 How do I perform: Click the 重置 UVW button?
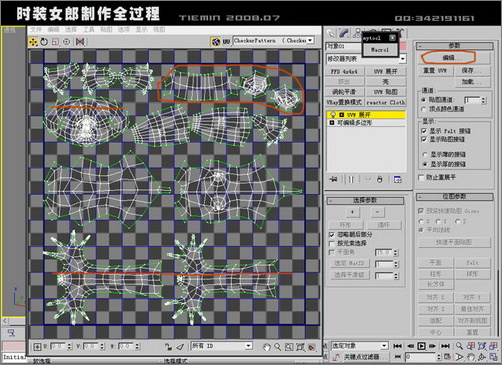pyautogui.click(x=435, y=71)
